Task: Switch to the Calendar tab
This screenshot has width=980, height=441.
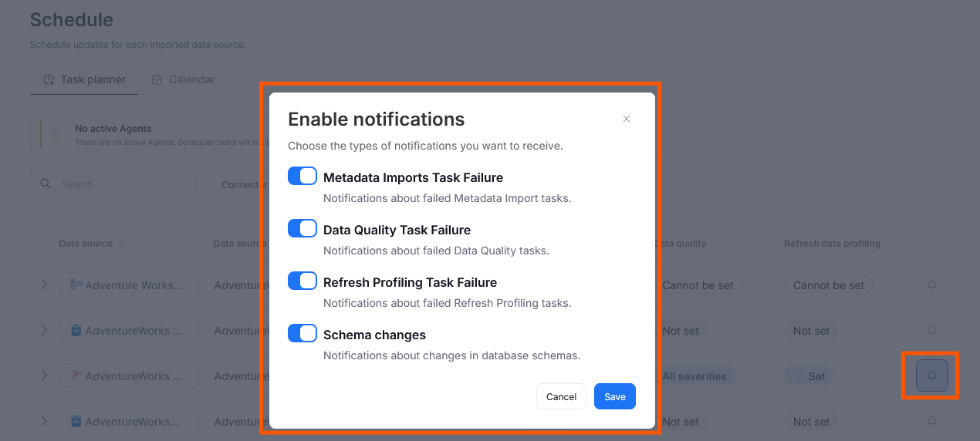Action: (x=184, y=79)
